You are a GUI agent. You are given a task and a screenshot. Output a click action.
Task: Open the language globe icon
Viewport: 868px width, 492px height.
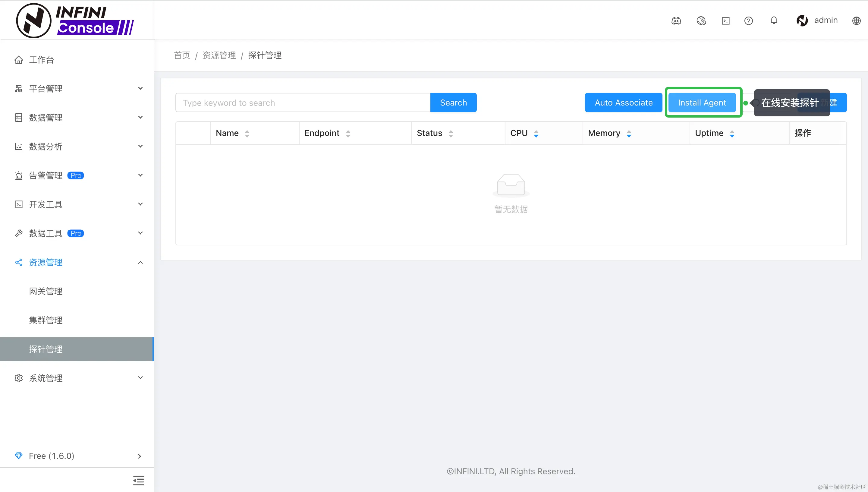[x=856, y=20]
